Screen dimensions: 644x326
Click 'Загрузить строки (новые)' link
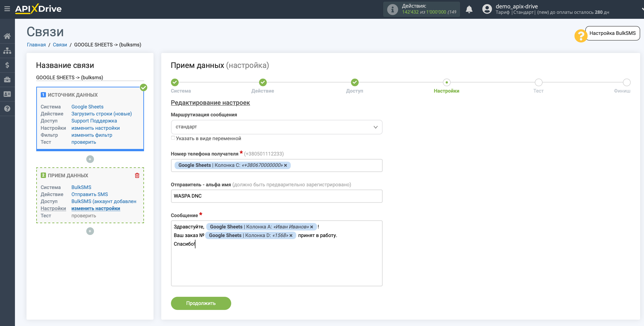pyautogui.click(x=101, y=114)
